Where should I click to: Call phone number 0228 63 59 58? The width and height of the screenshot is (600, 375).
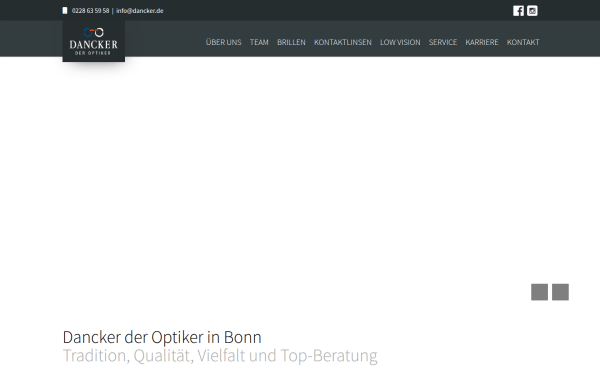coord(90,11)
